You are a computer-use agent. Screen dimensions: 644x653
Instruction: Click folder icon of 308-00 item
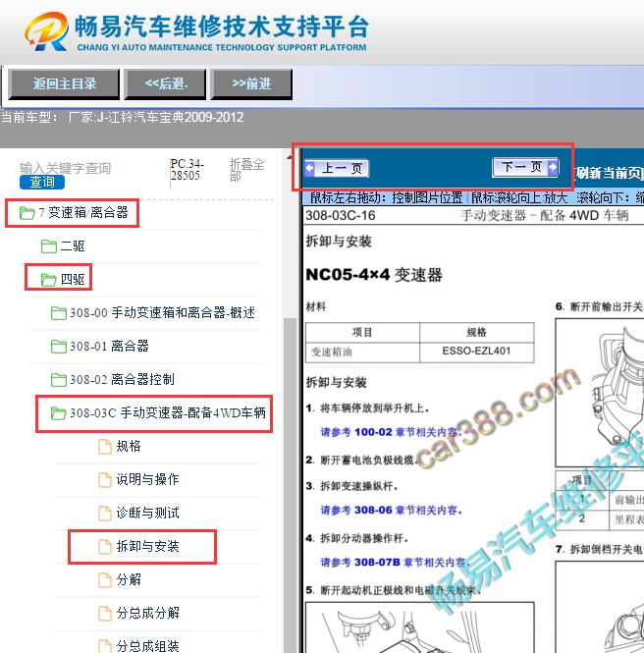pos(58,313)
